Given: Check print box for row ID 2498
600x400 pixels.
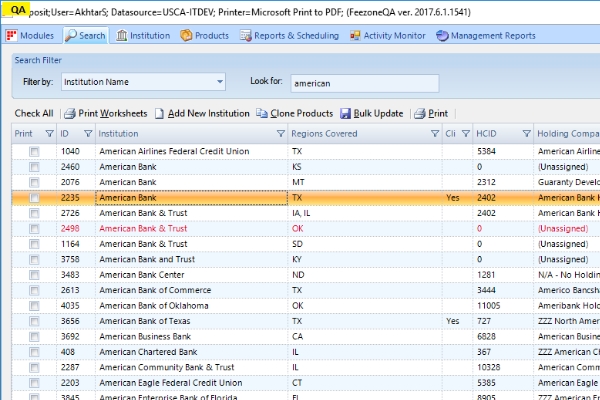Looking at the screenshot, I should pyautogui.click(x=34, y=229).
